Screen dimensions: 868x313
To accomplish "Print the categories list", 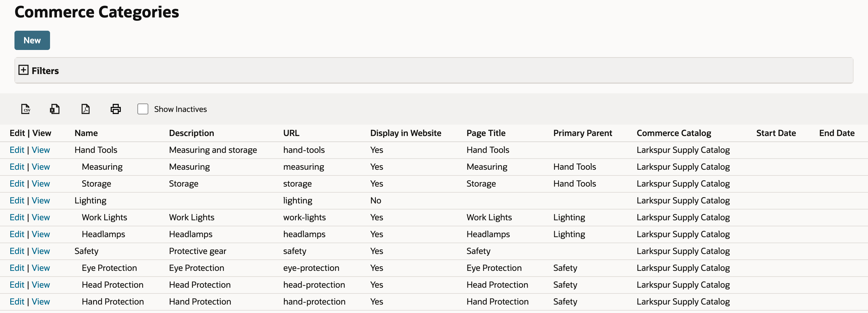I will click(x=115, y=109).
